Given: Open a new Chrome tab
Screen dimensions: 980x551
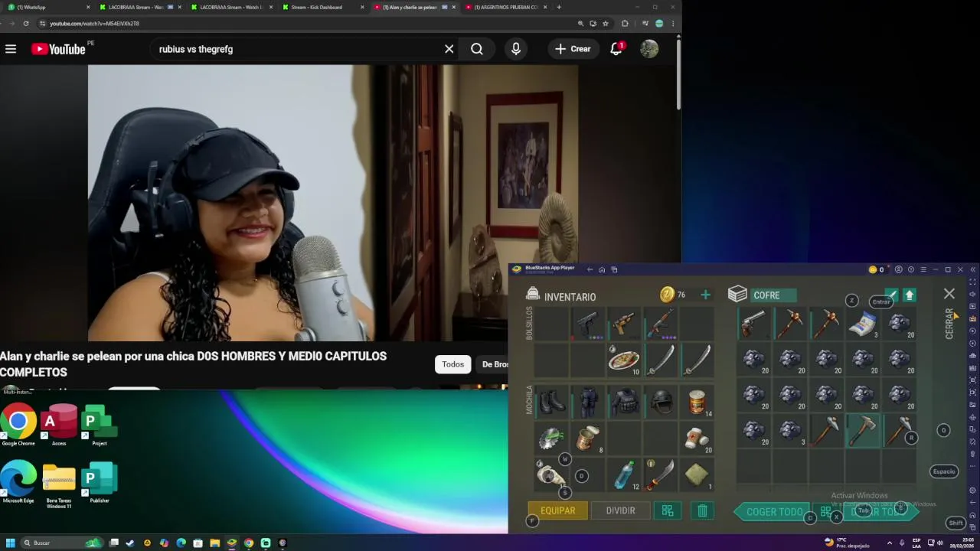Looking at the screenshot, I should [559, 7].
